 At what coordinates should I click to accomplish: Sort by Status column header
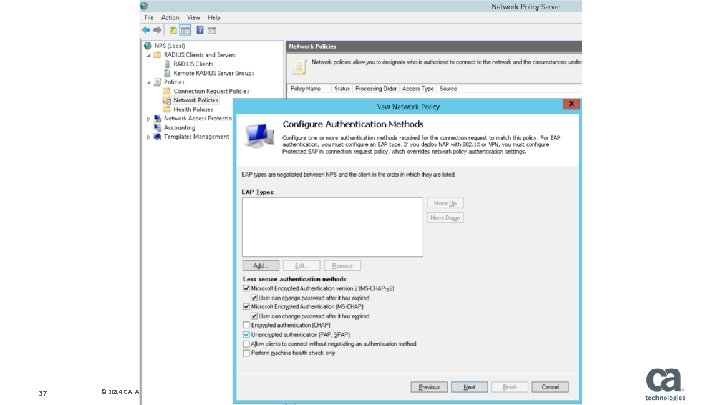(x=342, y=89)
